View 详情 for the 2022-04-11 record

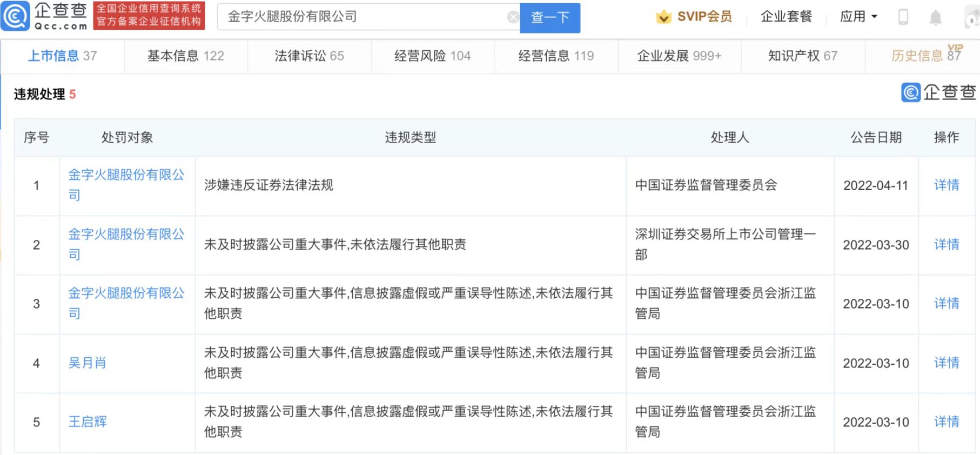click(947, 185)
